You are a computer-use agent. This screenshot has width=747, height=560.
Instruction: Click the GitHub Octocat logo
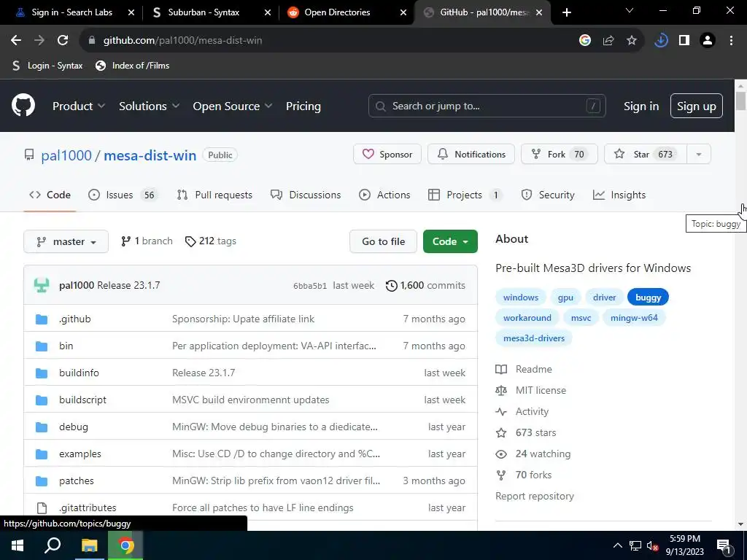coord(23,106)
